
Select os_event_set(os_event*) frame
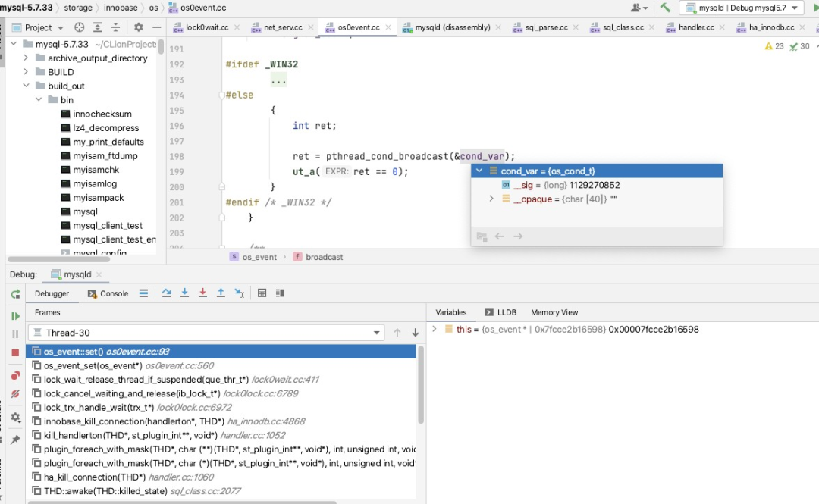coord(221,365)
